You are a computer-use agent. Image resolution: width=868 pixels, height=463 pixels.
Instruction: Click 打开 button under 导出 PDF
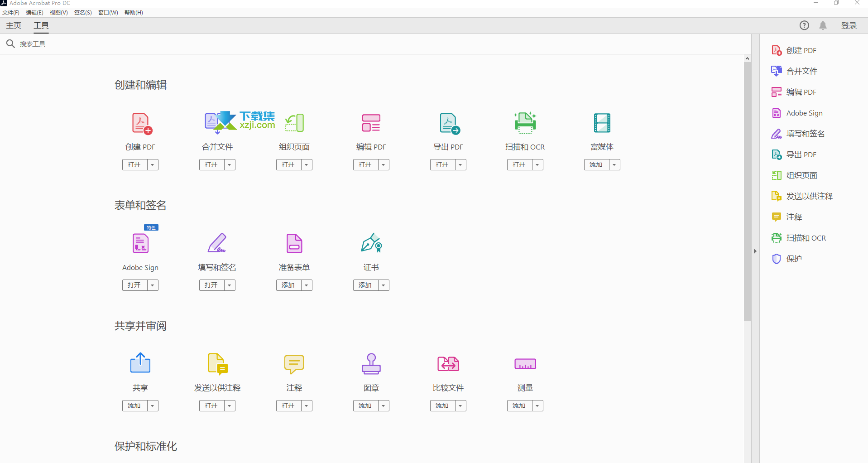click(x=442, y=164)
